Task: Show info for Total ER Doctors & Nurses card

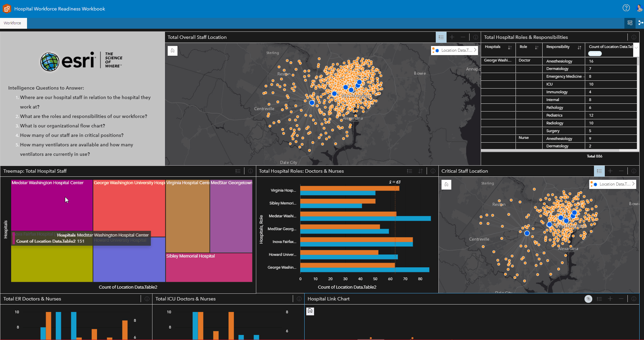Action: (x=147, y=299)
